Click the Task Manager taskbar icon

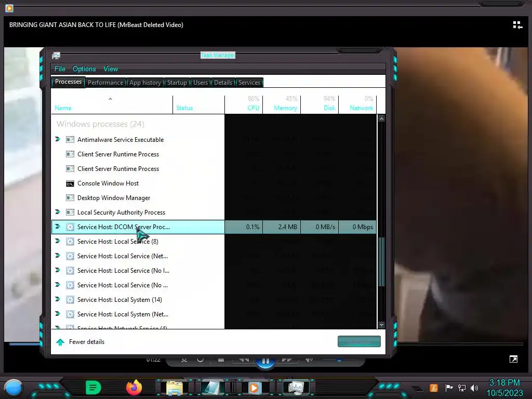point(296,388)
